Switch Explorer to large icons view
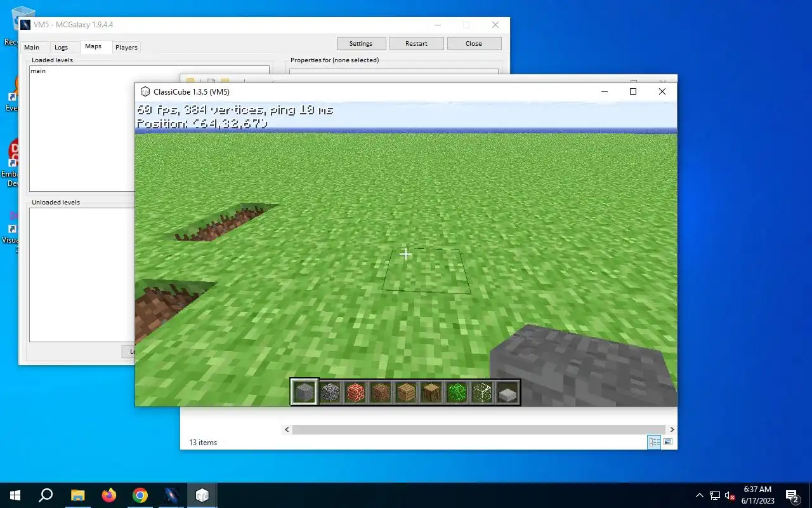Screen dimensions: 812x508 (x=667, y=442)
